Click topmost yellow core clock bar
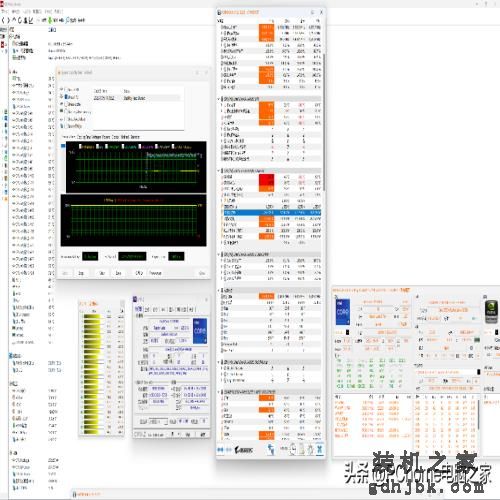 click(92, 316)
